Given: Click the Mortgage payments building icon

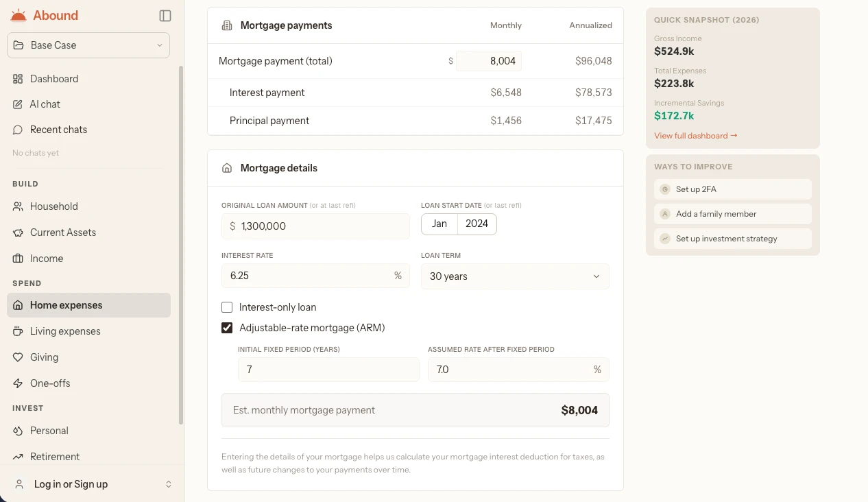Looking at the screenshot, I should tap(227, 25).
